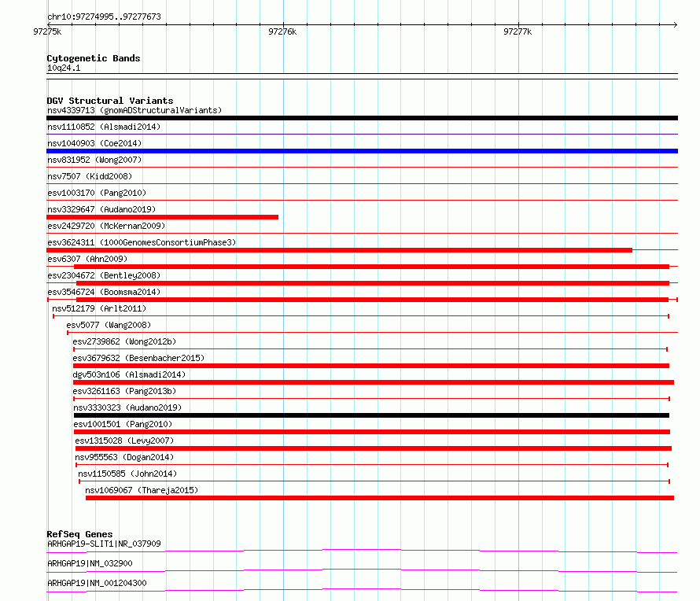Click the 97275k ruler label
This screenshot has width=700, height=601.
tap(47, 31)
